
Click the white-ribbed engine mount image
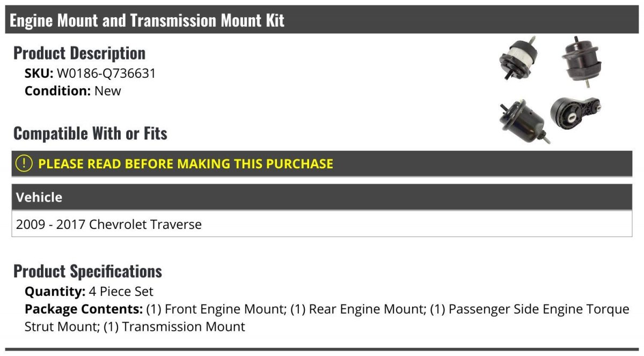[518, 59]
